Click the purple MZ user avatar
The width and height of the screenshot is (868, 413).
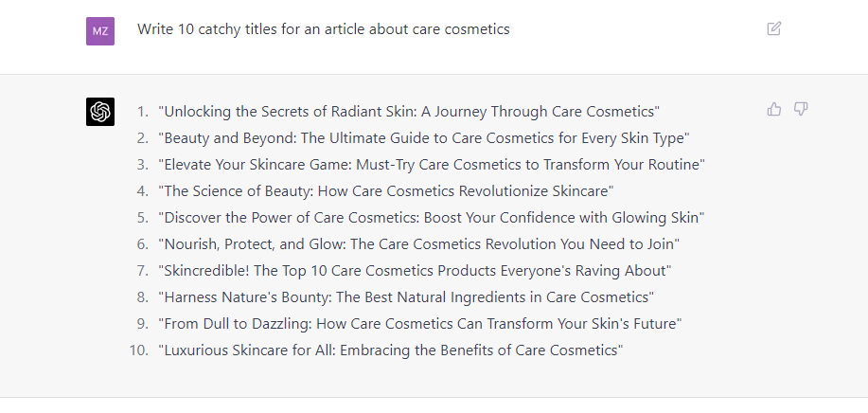click(x=100, y=31)
